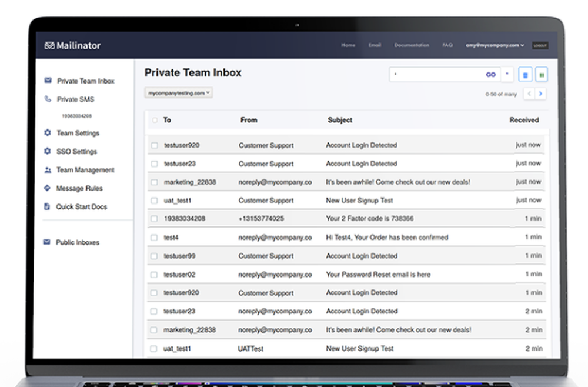Open 'Your Password Reset email is here'
This screenshot has width=588, height=387.
[x=378, y=275]
